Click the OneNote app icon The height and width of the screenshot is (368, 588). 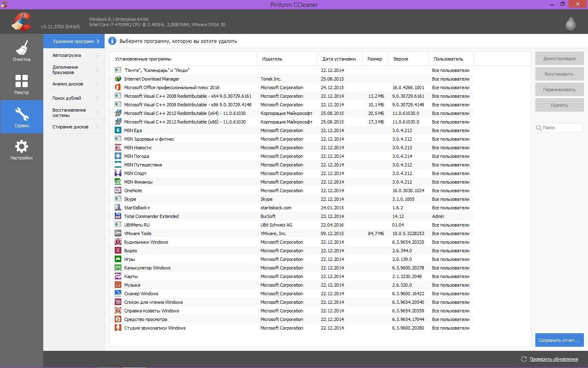click(x=118, y=191)
